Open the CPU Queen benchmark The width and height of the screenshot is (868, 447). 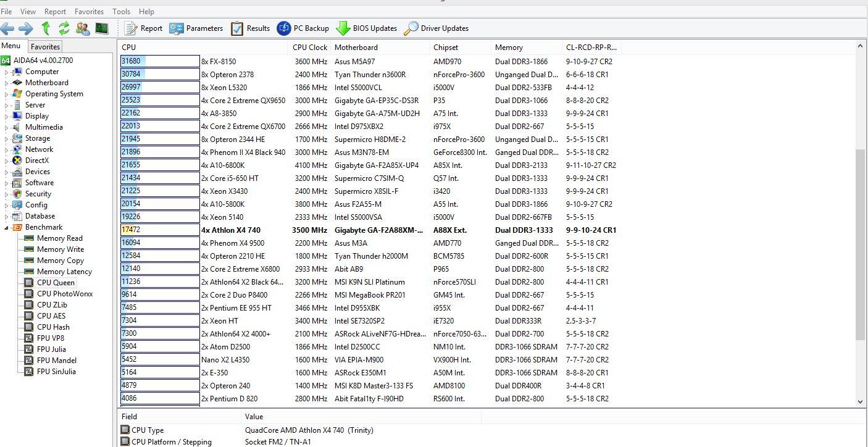pyautogui.click(x=49, y=283)
